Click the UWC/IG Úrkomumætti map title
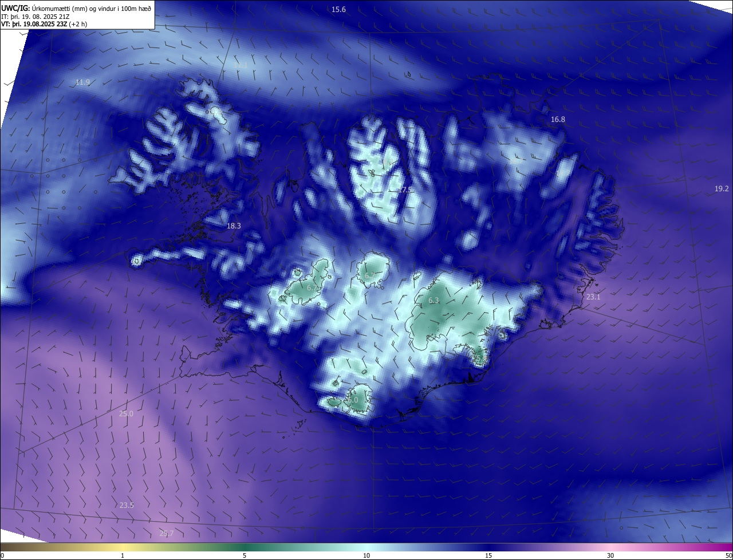The width and height of the screenshot is (733, 560). 76,8
